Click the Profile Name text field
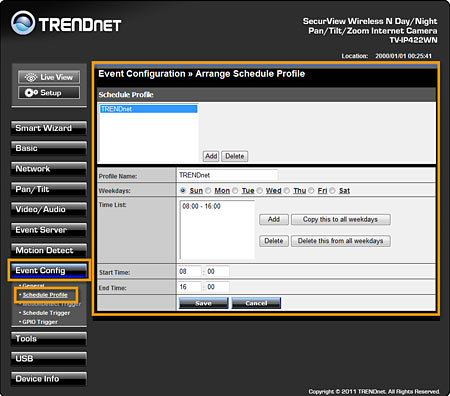The image size is (450, 396). pyautogui.click(x=227, y=175)
